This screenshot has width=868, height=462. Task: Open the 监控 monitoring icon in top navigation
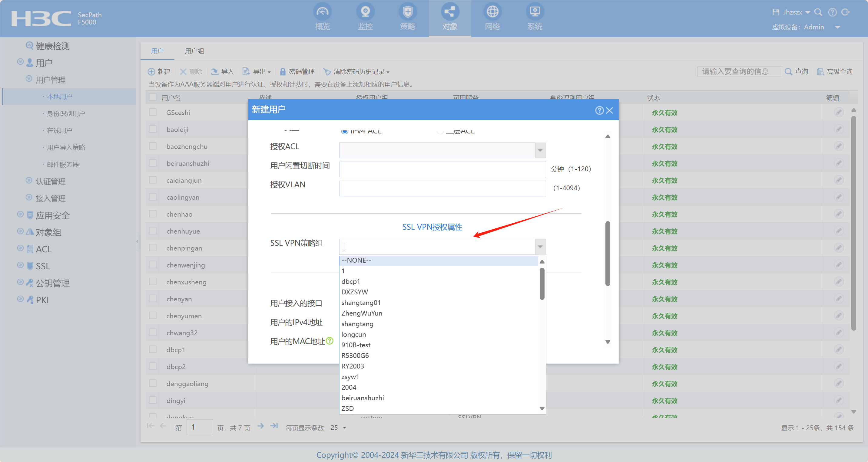(x=365, y=12)
